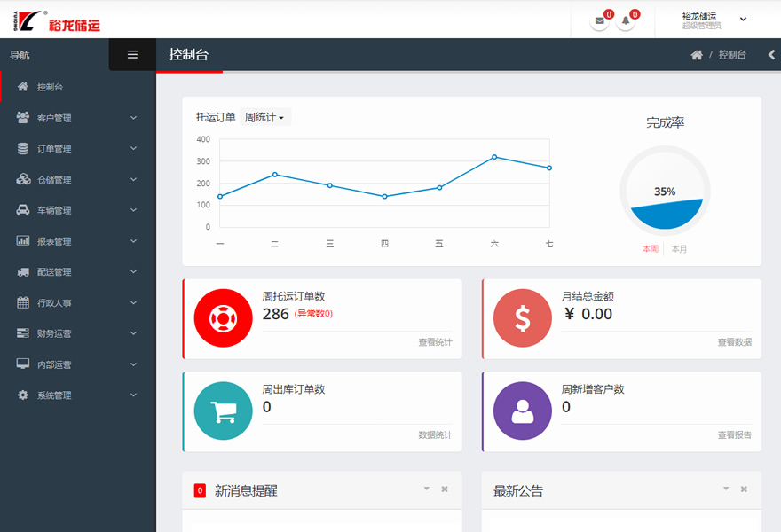Click the chart data point for 二

(275, 174)
